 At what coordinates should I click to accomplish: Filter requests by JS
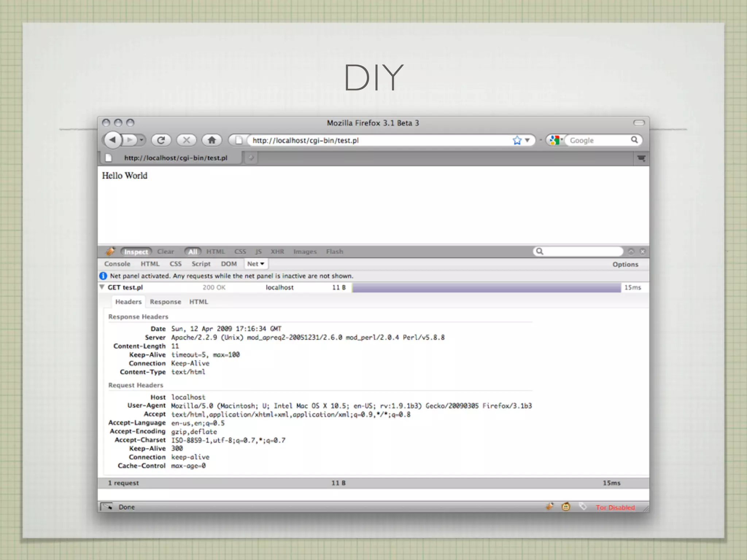pos(258,252)
